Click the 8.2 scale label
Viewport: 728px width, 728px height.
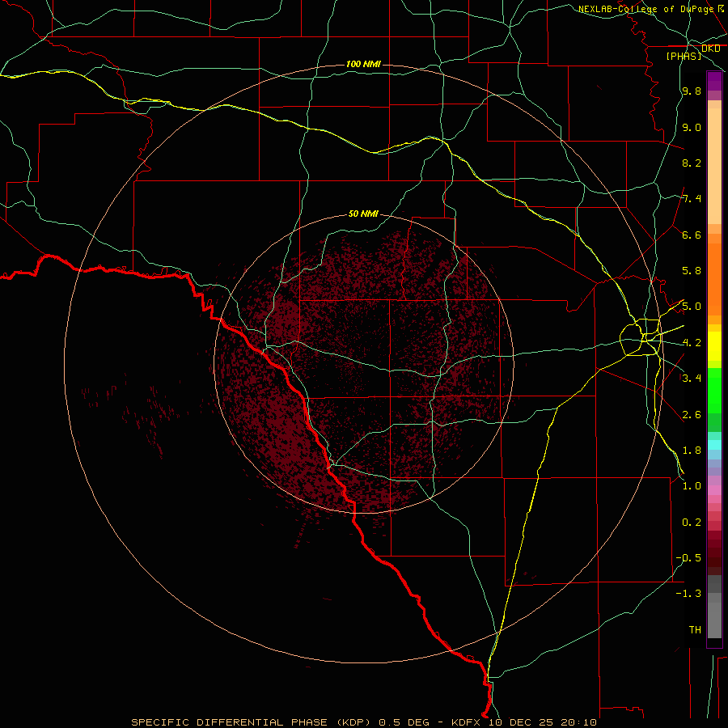click(692, 163)
